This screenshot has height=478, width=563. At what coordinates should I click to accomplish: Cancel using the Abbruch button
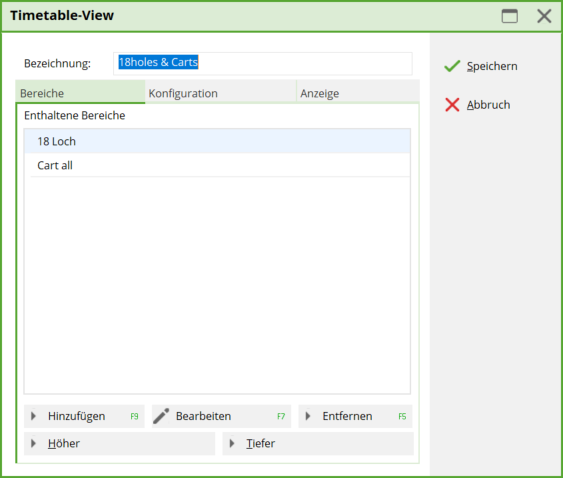[x=477, y=105]
